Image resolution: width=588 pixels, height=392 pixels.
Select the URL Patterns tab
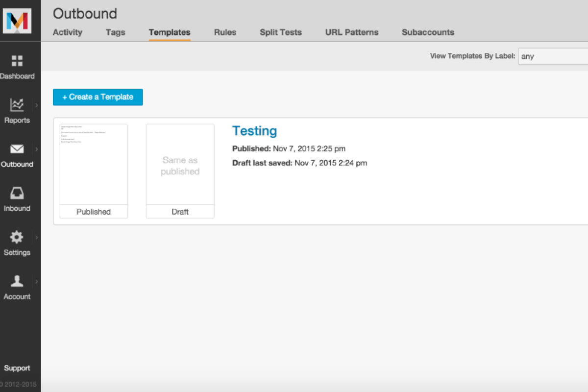[352, 32]
